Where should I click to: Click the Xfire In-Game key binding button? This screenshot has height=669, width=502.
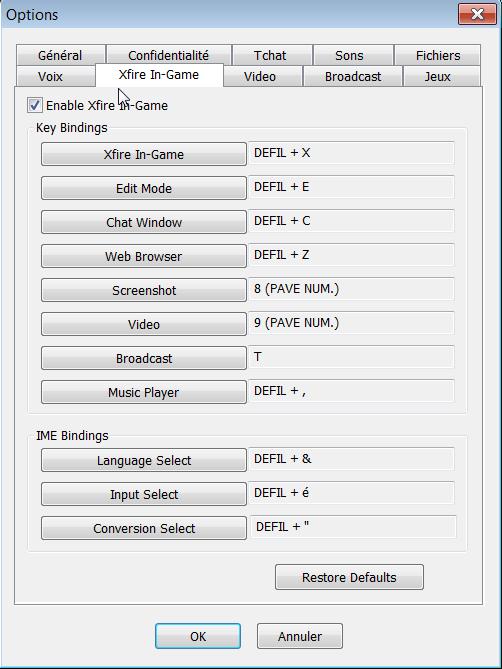point(144,154)
